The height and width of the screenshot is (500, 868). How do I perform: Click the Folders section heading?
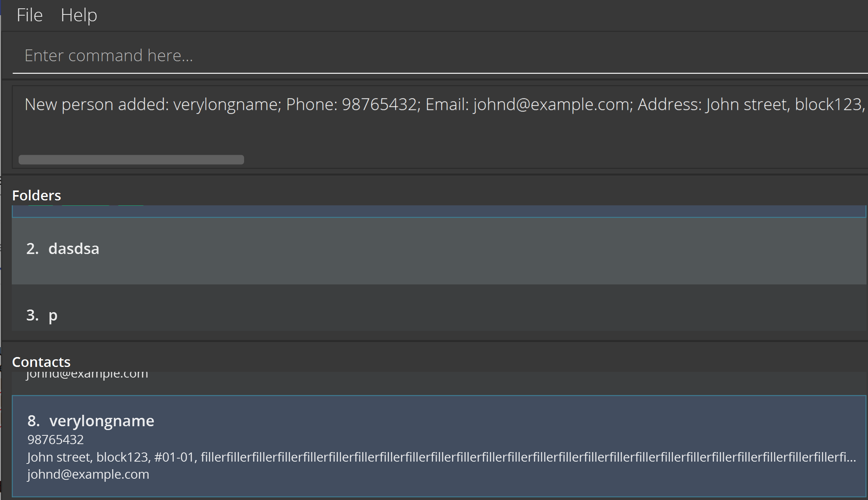coord(36,195)
